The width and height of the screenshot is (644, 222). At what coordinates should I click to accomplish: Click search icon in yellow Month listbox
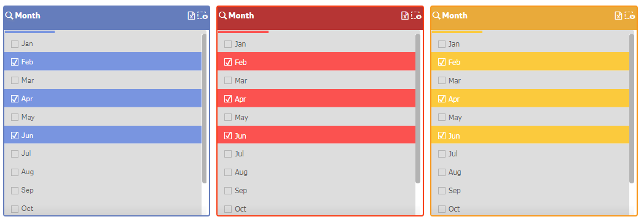pos(436,15)
